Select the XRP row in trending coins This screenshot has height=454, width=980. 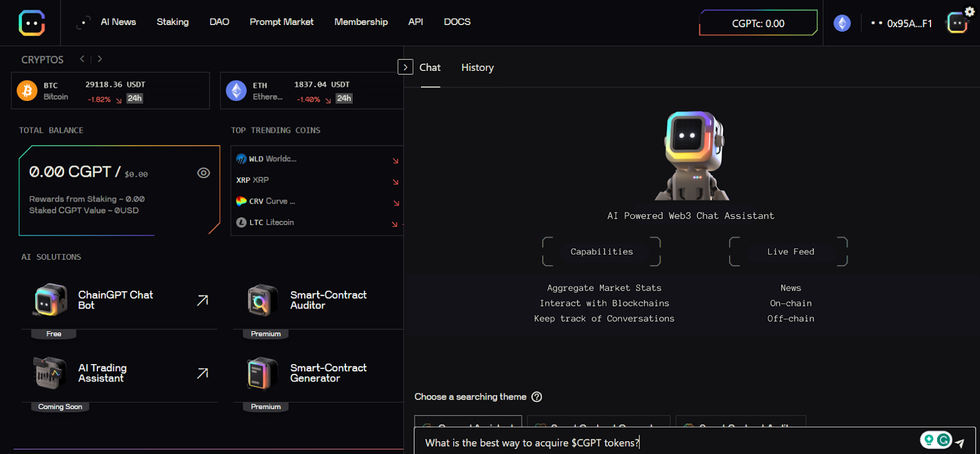tap(317, 180)
